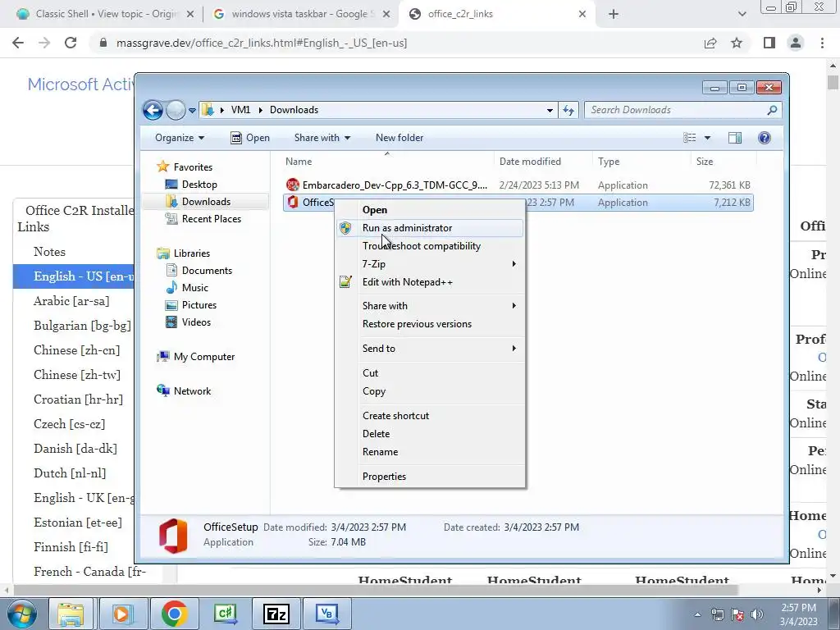The width and height of the screenshot is (840, 630).
Task: Choose Run as administrator
Action: [430, 228]
